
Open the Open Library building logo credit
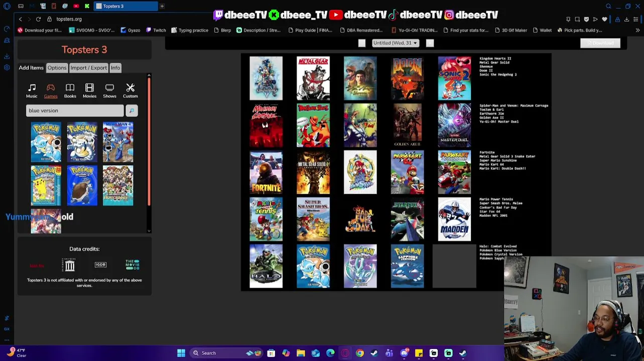click(69, 265)
